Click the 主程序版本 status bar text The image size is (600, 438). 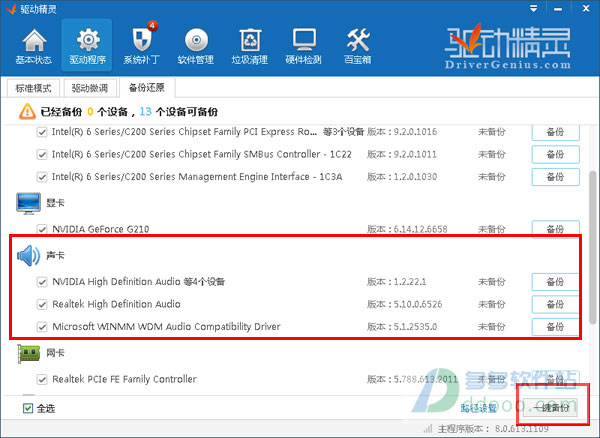pos(494,429)
